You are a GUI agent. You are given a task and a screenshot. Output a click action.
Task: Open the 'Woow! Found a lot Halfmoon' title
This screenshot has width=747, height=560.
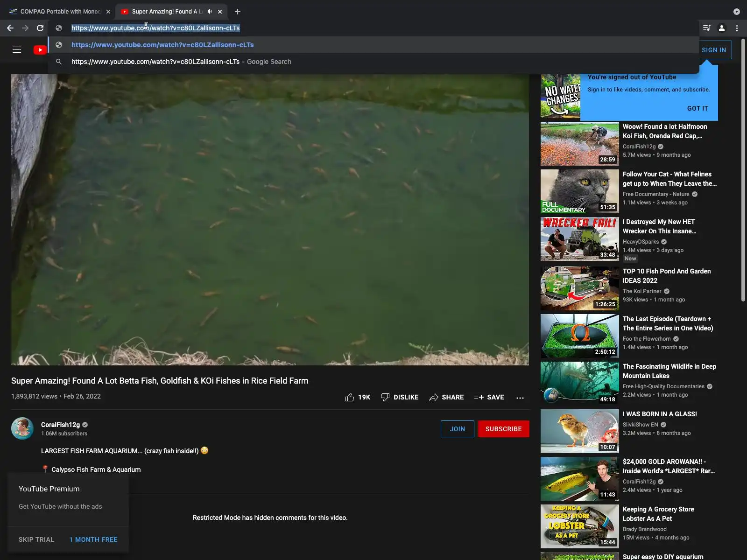[x=665, y=131]
